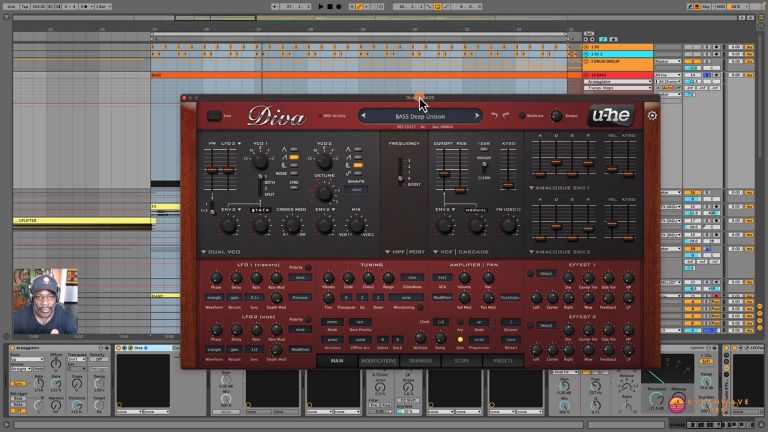Open the arpeggiator Clock 1/8 dropdown
Viewport: 768px width, 432px height.
[x=441, y=322]
